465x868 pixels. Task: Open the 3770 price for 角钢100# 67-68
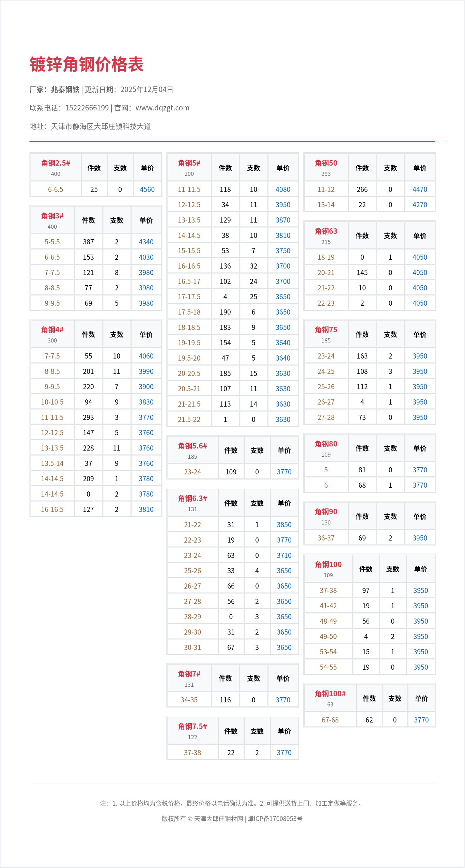[421, 720]
